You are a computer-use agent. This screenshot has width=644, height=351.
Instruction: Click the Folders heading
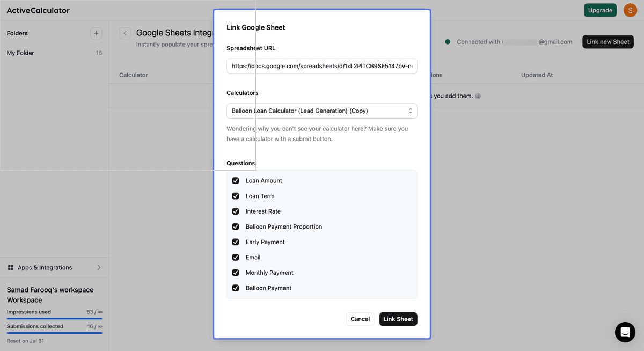coord(17,33)
